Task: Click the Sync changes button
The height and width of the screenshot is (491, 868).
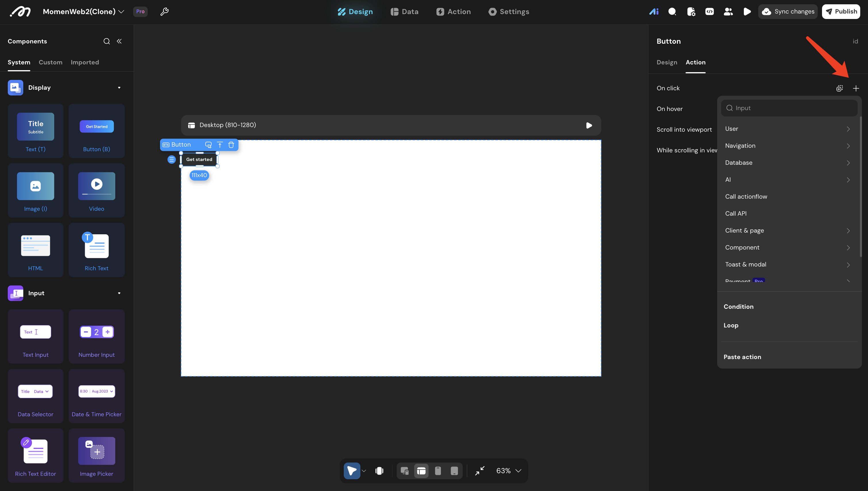Action: click(x=788, y=11)
